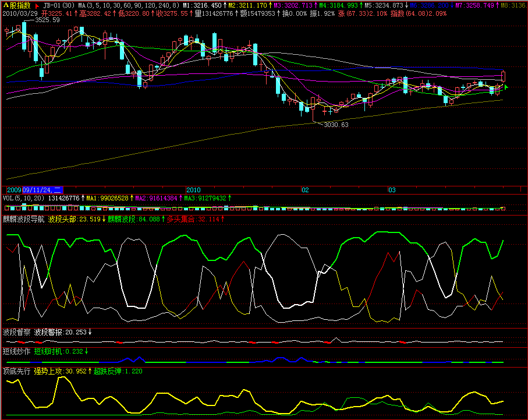Screen dimensions: 528x420
Task: Click the gain 涨(67.33)2.10% readout
Action: pyautogui.click(x=363, y=14)
